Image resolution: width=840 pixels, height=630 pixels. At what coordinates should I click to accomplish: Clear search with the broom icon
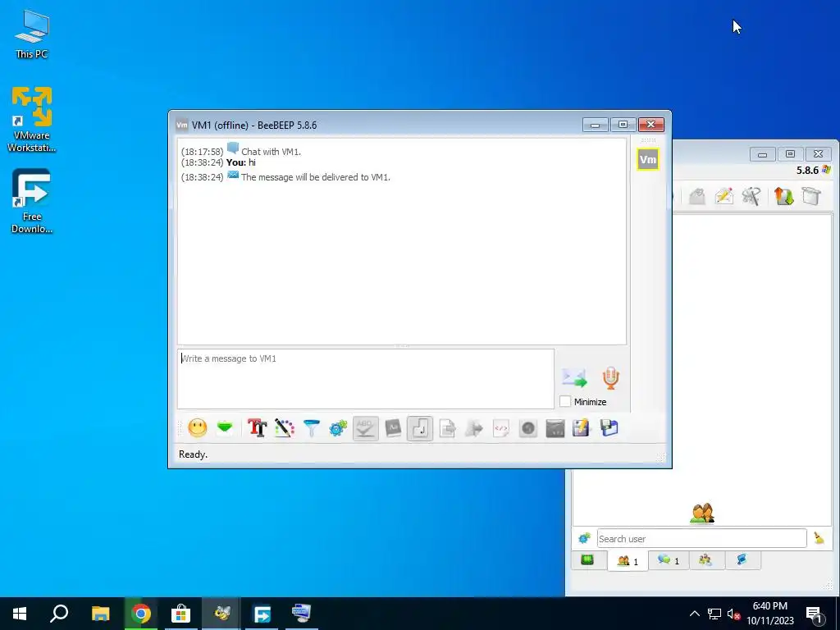(x=819, y=538)
